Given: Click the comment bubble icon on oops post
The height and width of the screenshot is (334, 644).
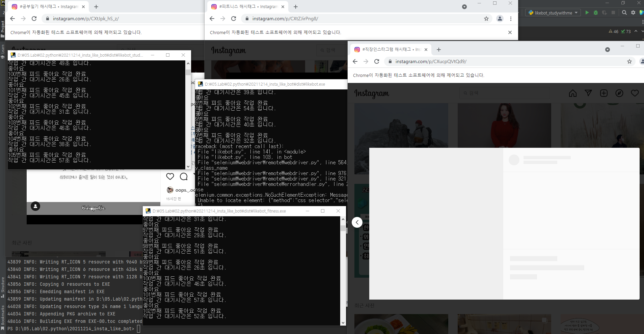Looking at the screenshot, I should point(184,176).
